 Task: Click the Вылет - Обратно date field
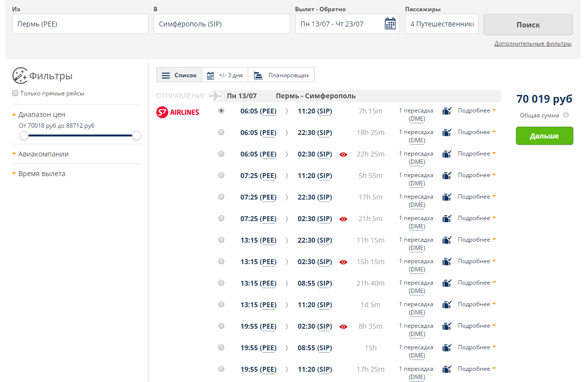[348, 23]
